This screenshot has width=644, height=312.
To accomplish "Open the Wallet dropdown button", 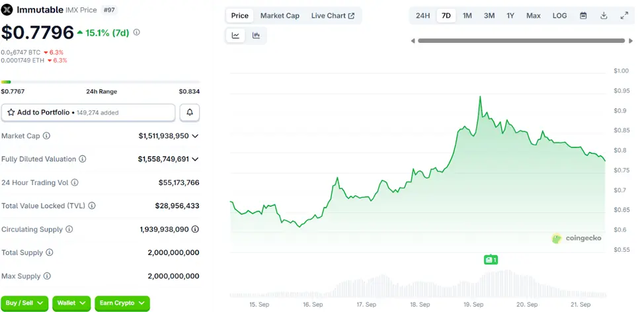I will (x=71, y=303).
